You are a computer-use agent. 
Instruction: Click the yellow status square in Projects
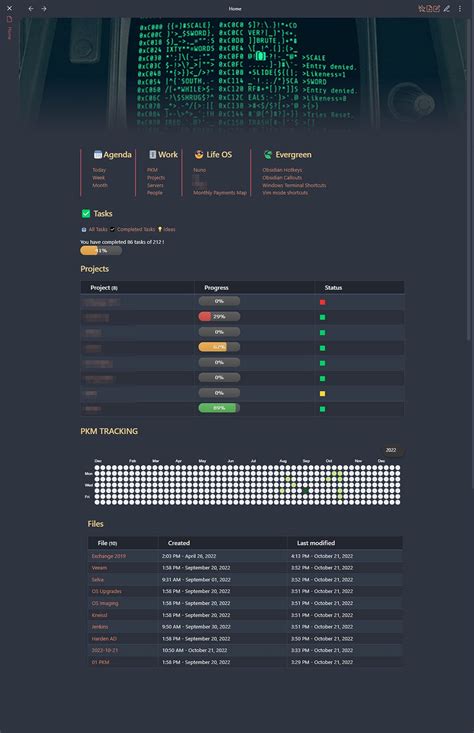(322, 394)
